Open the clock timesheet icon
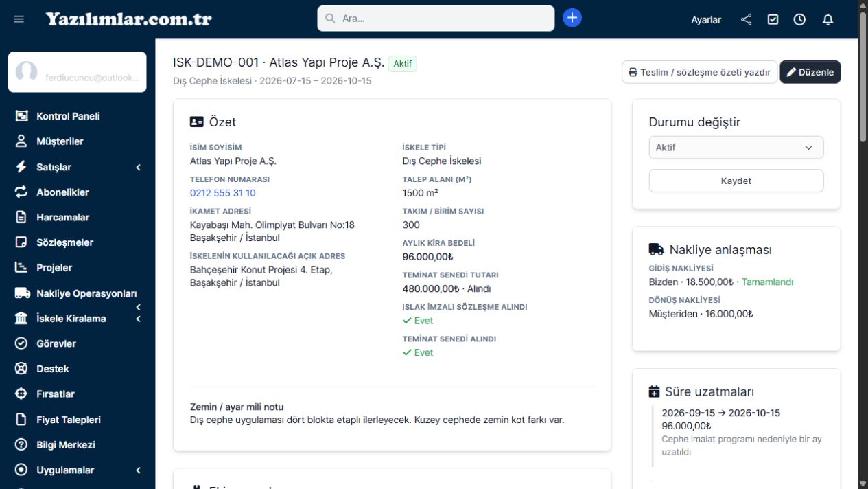868x489 pixels. coord(799,19)
